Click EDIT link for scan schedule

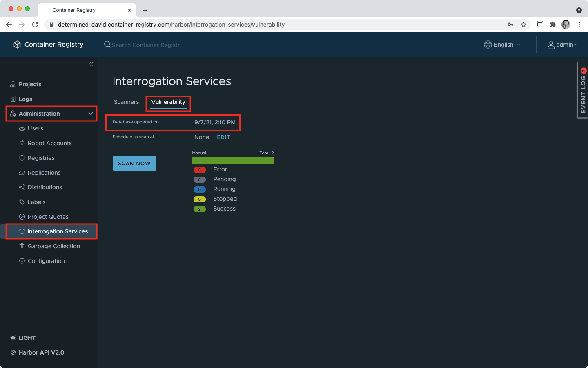point(223,137)
